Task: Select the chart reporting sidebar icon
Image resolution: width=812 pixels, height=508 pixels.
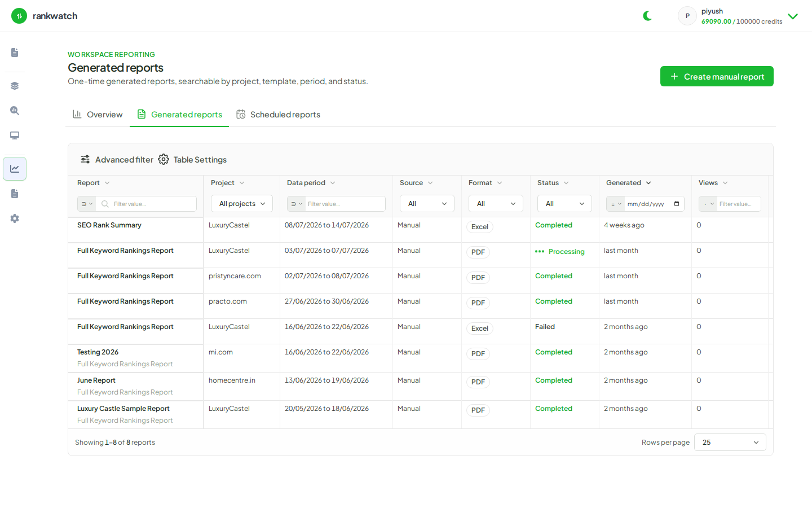Action: point(15,169)
